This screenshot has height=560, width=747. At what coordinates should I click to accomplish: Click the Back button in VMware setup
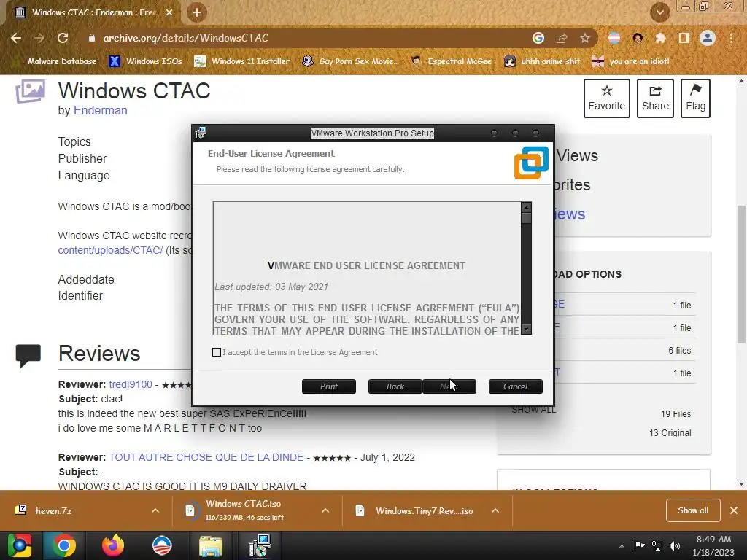click(x=395, y=386)
